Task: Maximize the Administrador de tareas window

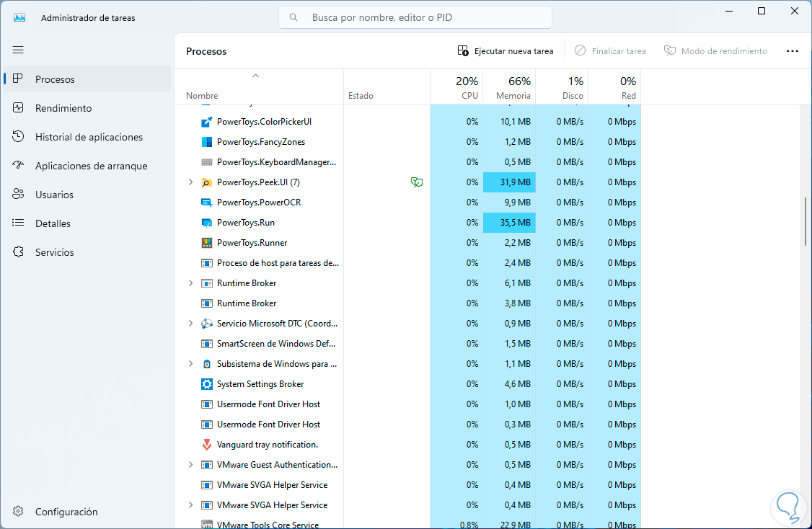Action: pos(762,11)
